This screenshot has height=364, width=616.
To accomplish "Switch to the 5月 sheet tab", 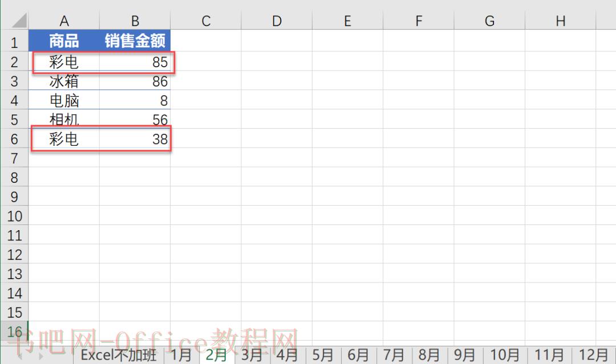I will point(322,355).
